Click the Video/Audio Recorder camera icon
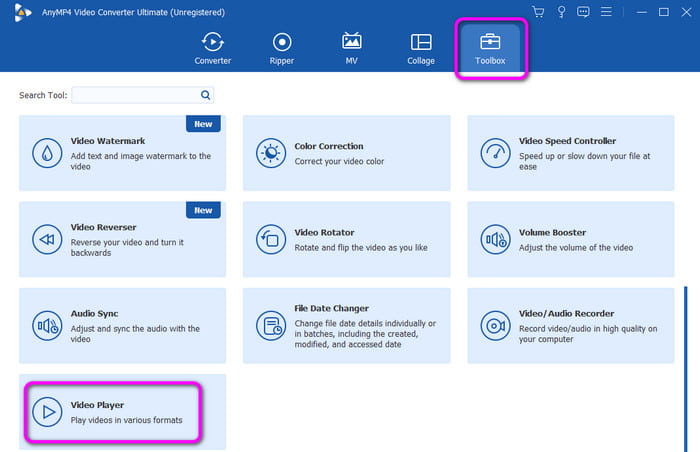This screenshot has width=700, height=452. [495, 326]
